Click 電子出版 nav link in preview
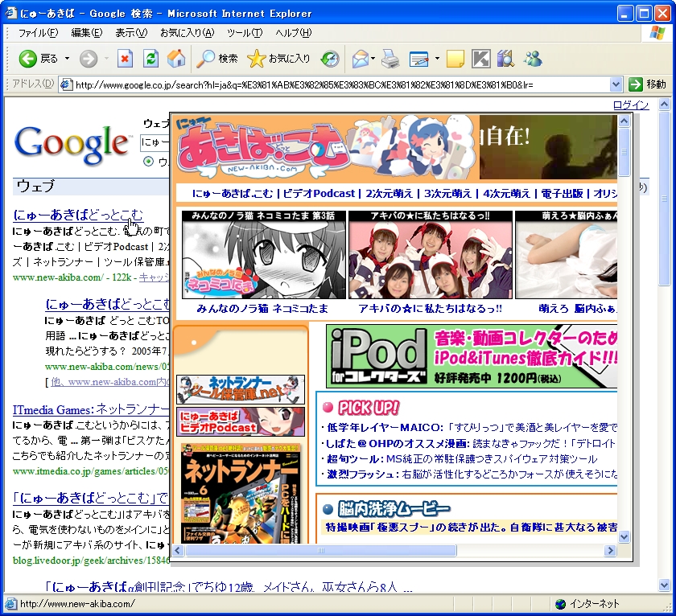Image resolution: width=676 pixels, height=616 pixels. [563, 194]
